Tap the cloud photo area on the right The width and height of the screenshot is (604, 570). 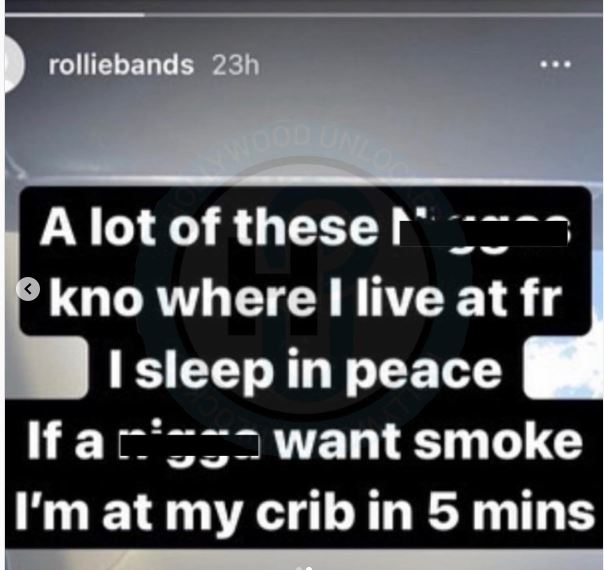point(563,367)
